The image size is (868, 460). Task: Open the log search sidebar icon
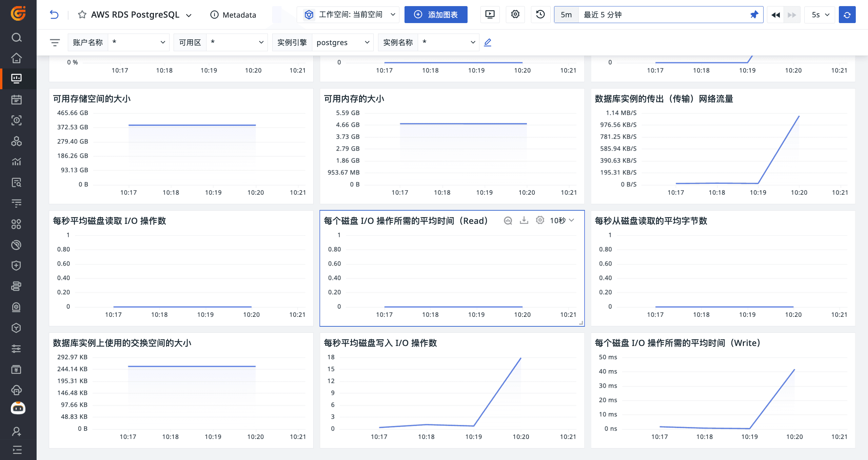(17, 183)
